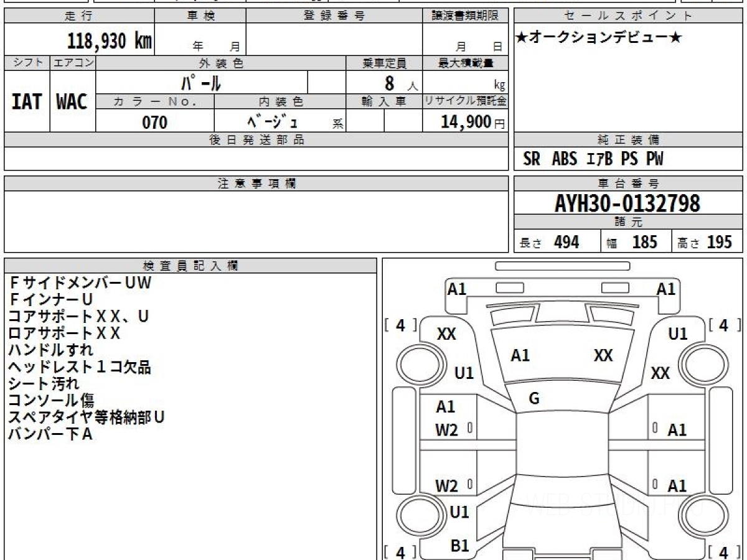Click the リサイクル預託金 header

pyautogui.click(x=465, y=101)
